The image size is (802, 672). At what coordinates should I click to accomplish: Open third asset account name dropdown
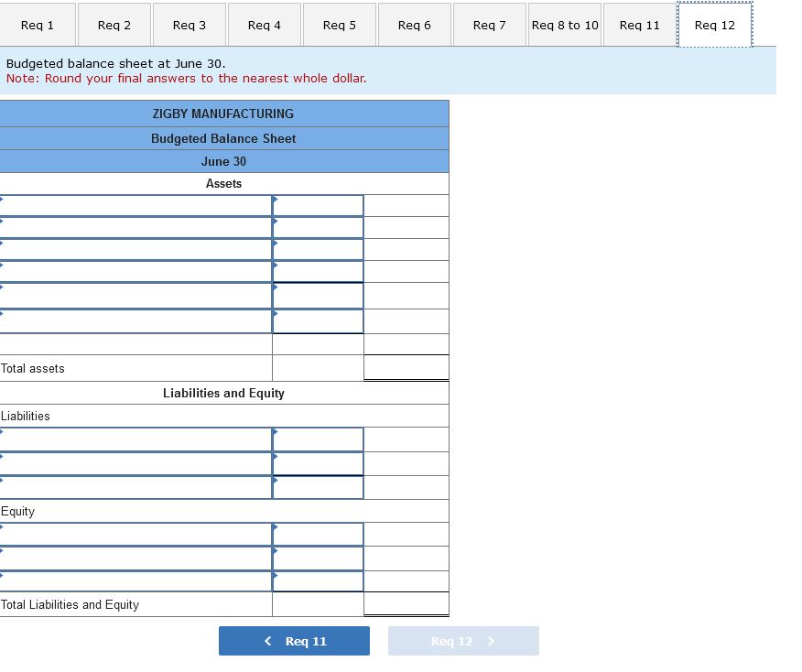click(136, 250)
